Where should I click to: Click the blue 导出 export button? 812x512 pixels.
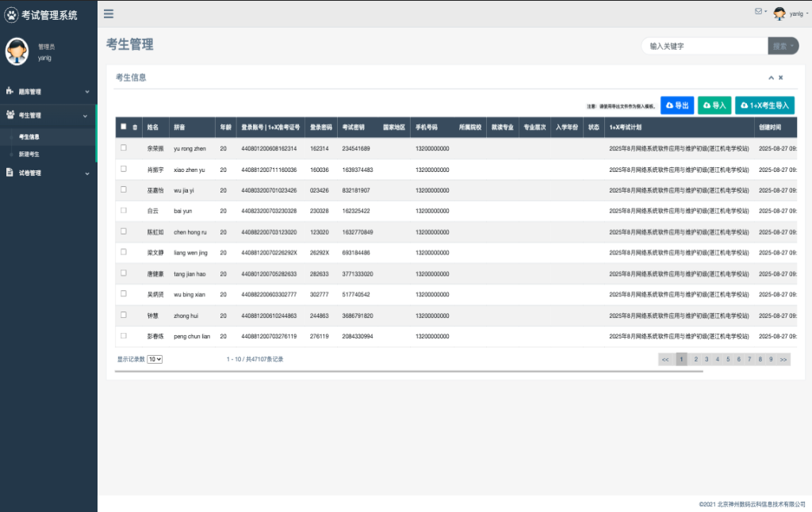click(677, 105)
